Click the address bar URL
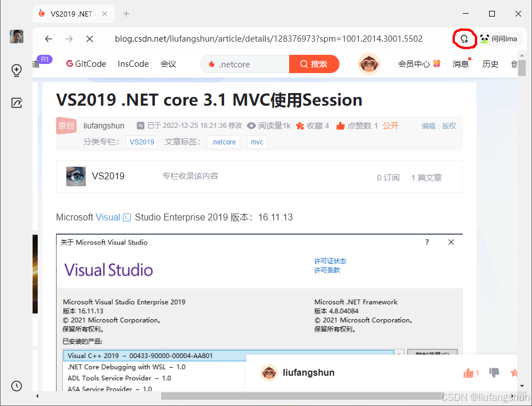The image size is (532, 406). pyautogui.click(x=269, y=39)
